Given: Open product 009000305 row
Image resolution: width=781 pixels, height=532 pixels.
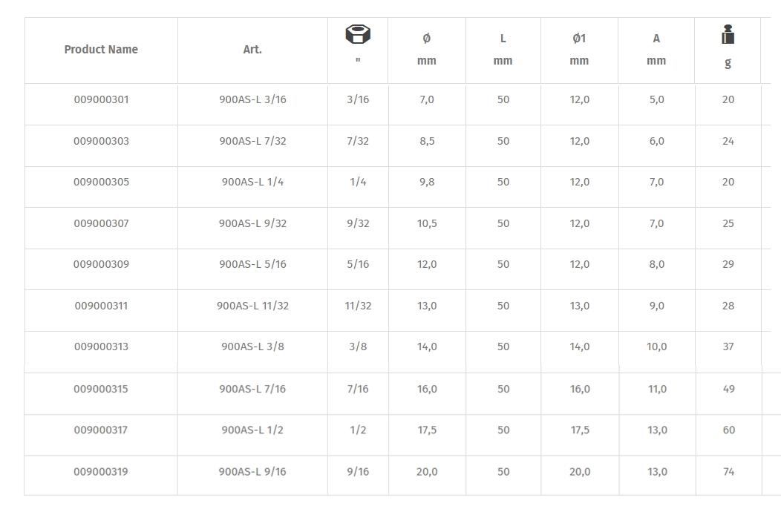Looking at the screenshot, I should tap(101, 182).
